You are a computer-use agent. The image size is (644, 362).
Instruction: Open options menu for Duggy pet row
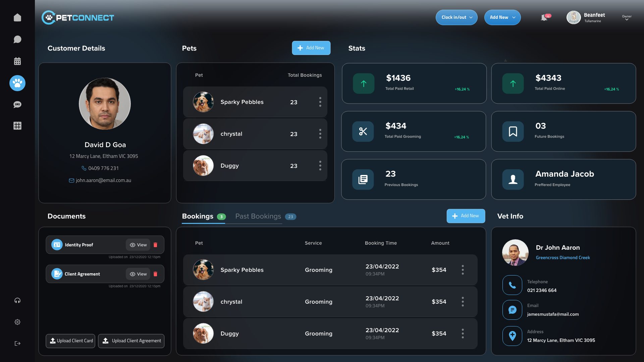tap(320, 166)
